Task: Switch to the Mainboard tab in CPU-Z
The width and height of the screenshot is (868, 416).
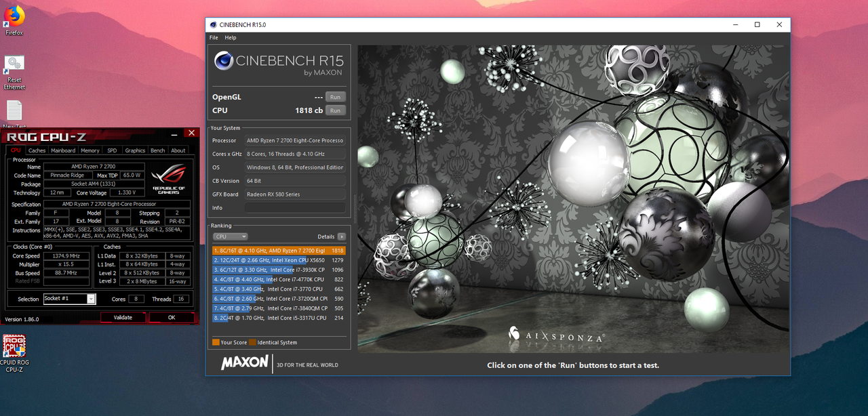Action: point(63,150)
